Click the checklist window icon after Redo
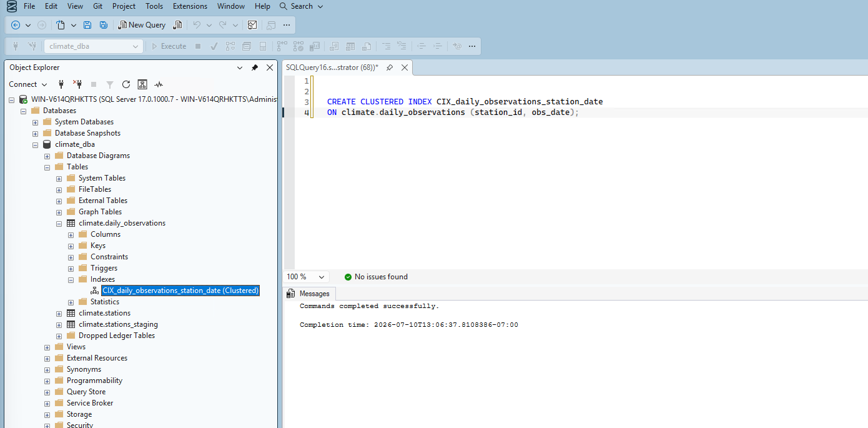Image resolution: width=868 pixels, height=428 pixels. (x=252, y=25)
